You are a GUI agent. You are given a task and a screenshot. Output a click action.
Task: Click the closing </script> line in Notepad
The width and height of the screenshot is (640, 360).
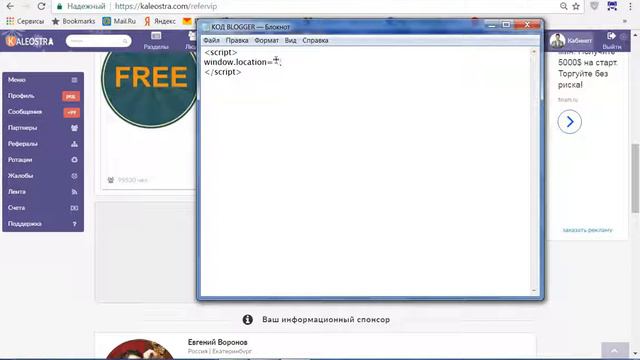(223, 72)
